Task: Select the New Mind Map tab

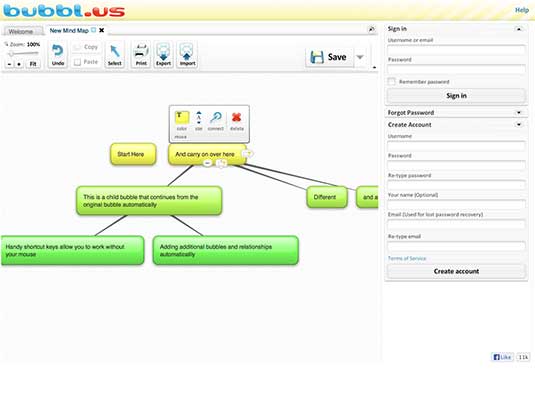Action: [x=69, y=30]
